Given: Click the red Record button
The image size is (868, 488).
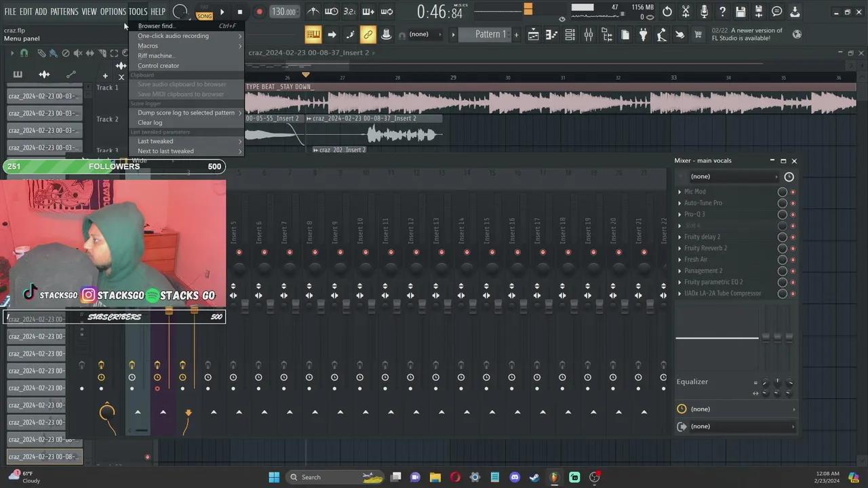Looking at the screenshot, I should [x=259, y=12].
